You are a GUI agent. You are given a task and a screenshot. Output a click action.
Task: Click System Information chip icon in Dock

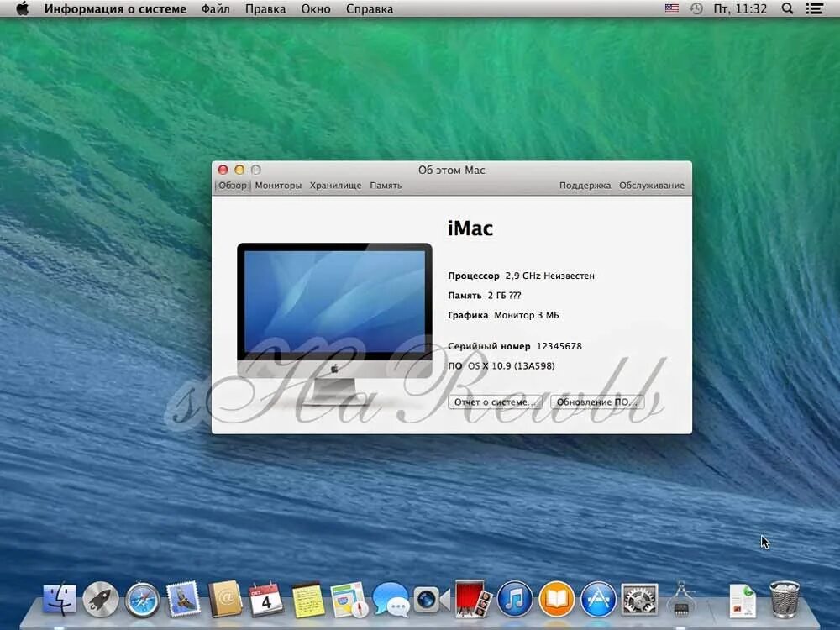point(681,599)
